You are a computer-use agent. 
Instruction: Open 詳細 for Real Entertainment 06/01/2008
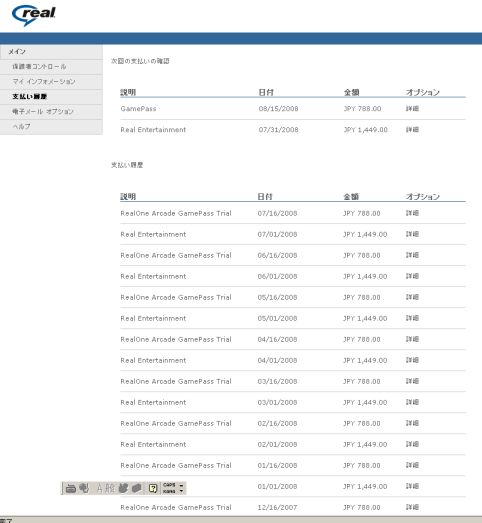click(x=412, y=276)
